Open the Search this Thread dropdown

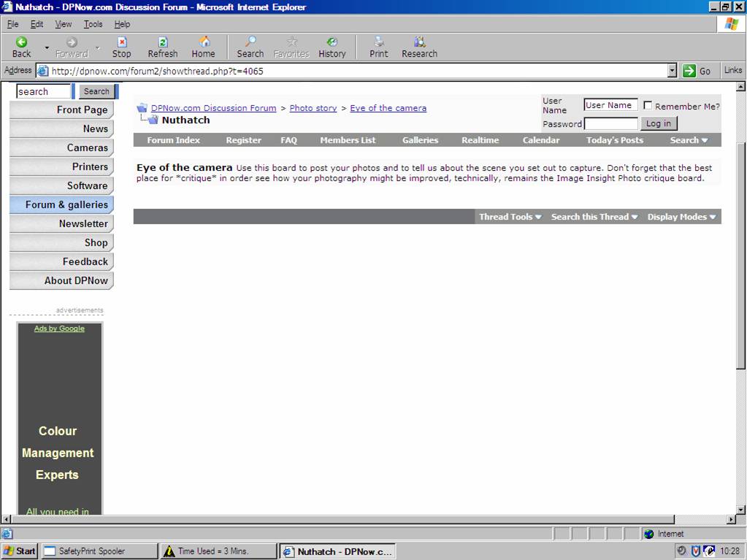[594, 217]
